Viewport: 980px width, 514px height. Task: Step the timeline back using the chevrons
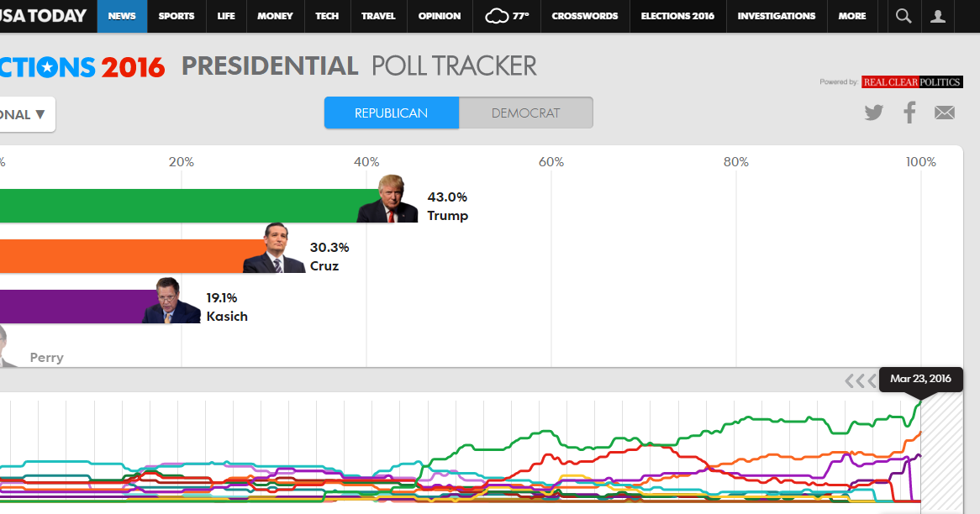[x=861, y=380]
